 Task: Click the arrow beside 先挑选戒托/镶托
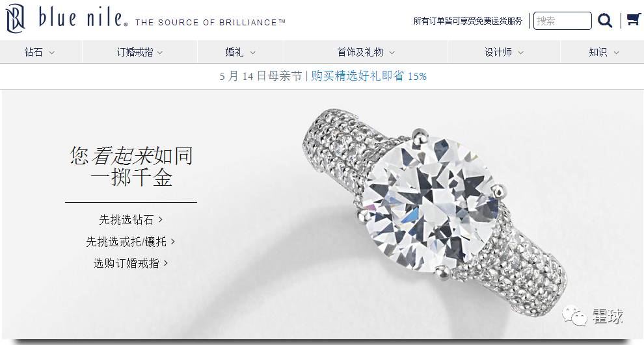click(x=173, y=241)
